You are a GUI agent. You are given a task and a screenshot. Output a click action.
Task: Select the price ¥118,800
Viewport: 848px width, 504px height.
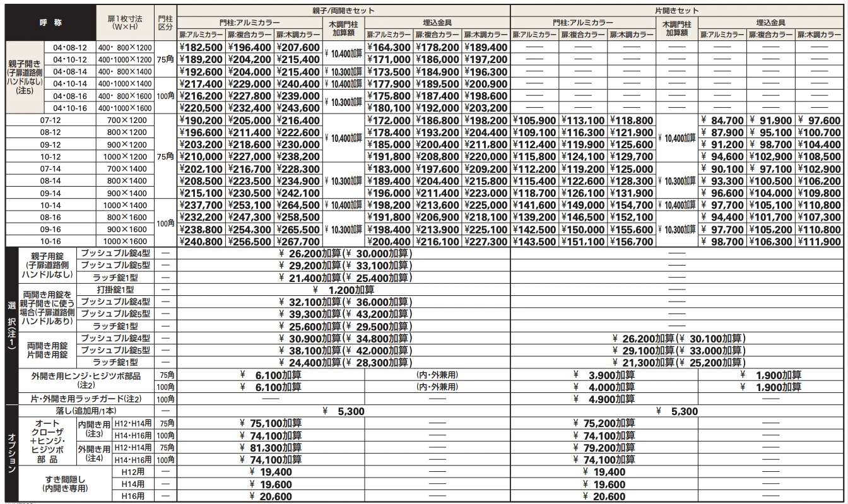click(631, 120)
